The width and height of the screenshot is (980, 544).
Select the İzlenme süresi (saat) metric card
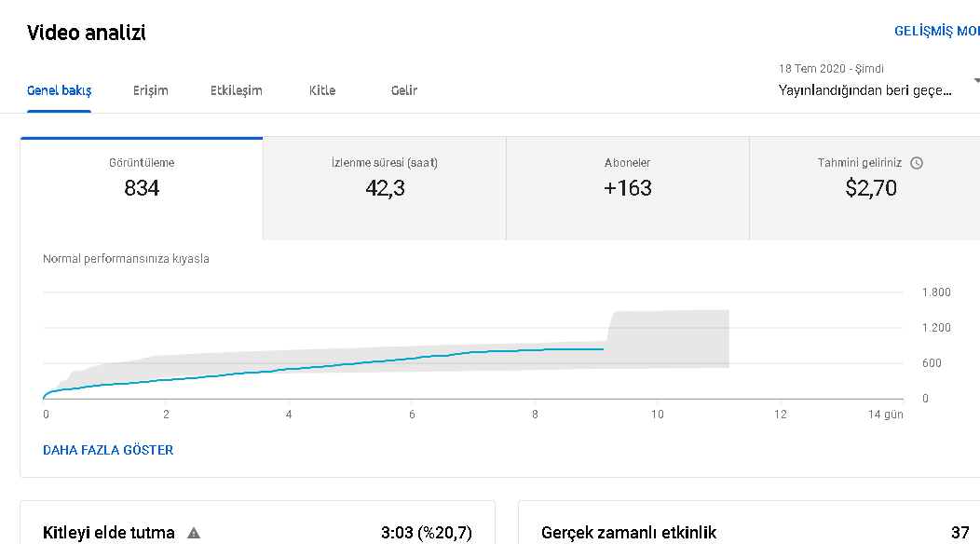[385, 188]
